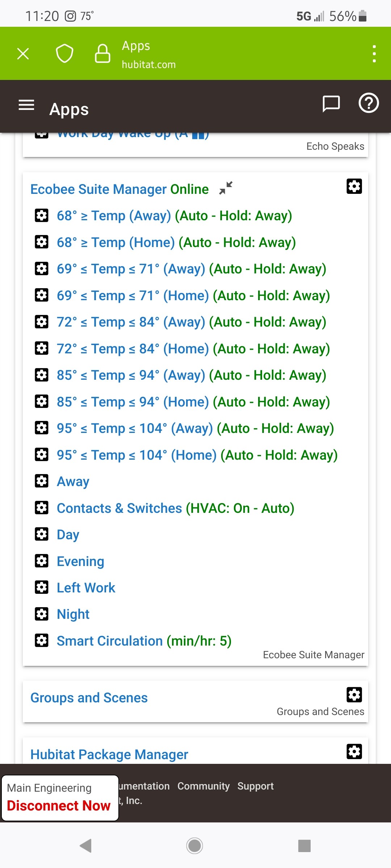Tap Disconnect Now button

pyautogui.click(x=59, y=806)
